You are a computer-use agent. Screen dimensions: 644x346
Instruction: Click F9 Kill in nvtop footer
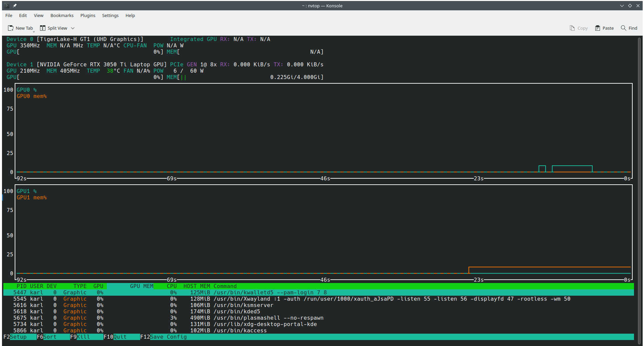(x=83, y=337)
